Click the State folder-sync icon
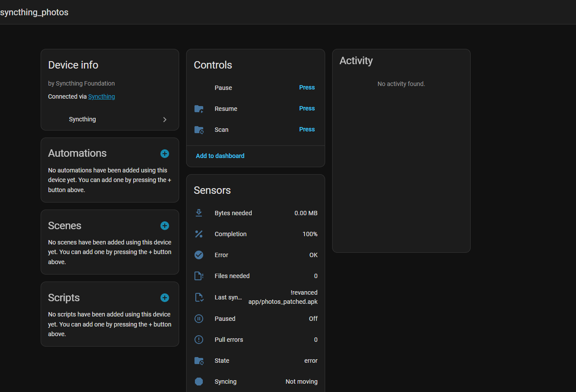This screenshot has height=392, width=576. click(199, 361)
